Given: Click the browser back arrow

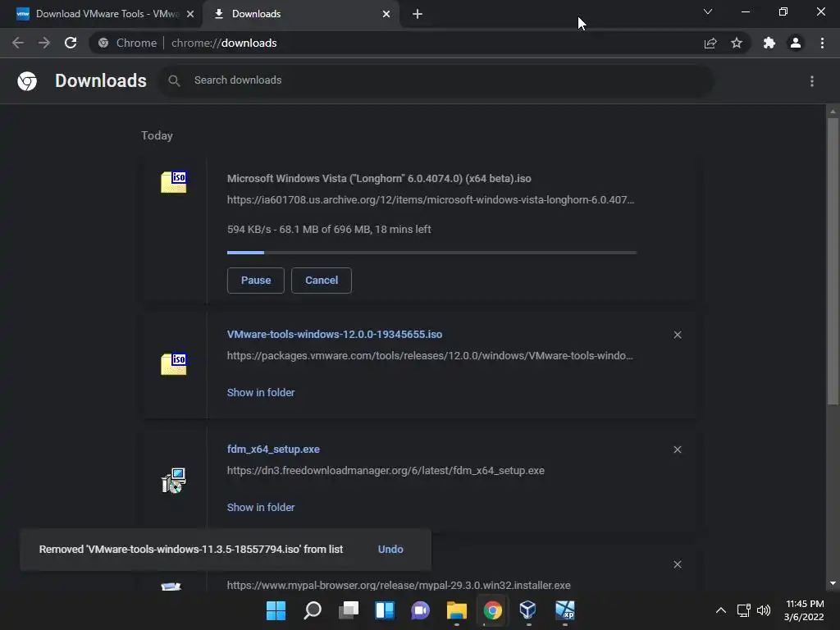Looking at the screenshot, I should [18, 43].
